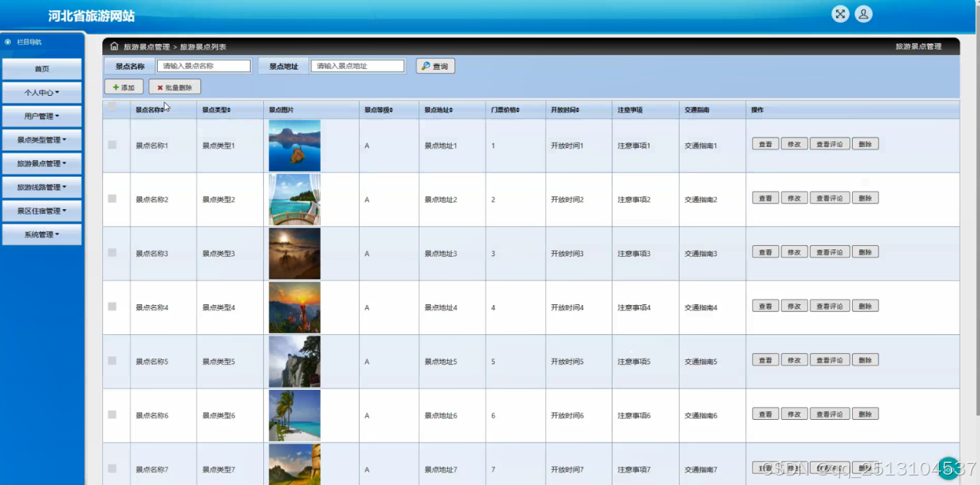980x485 pixels.
Task: Open the sunset clouds thumbnail for 景点名称3
Action: point(295,253)
